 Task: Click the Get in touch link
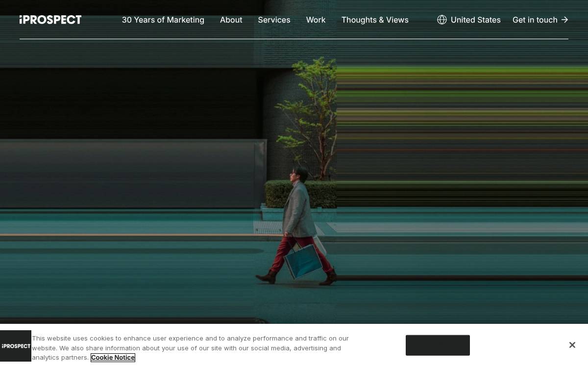540,20
